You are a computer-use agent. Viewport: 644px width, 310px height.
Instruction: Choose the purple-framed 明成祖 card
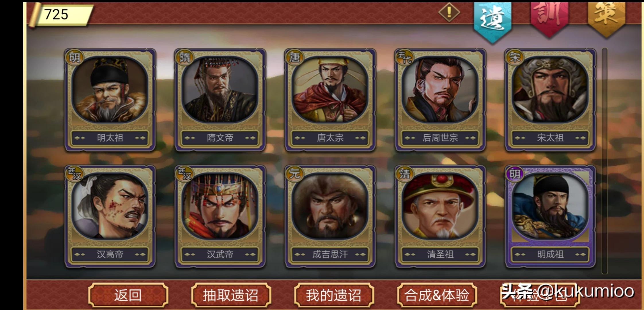coord(550,216)
